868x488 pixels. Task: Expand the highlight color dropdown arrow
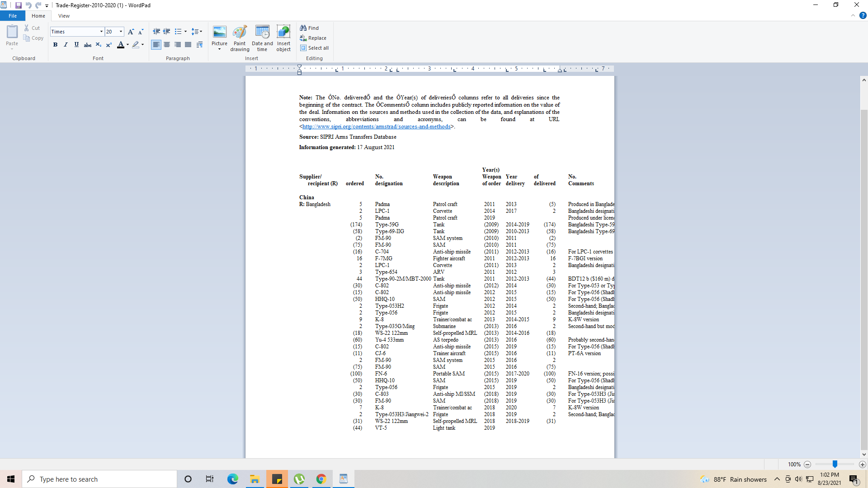[142, 45]
